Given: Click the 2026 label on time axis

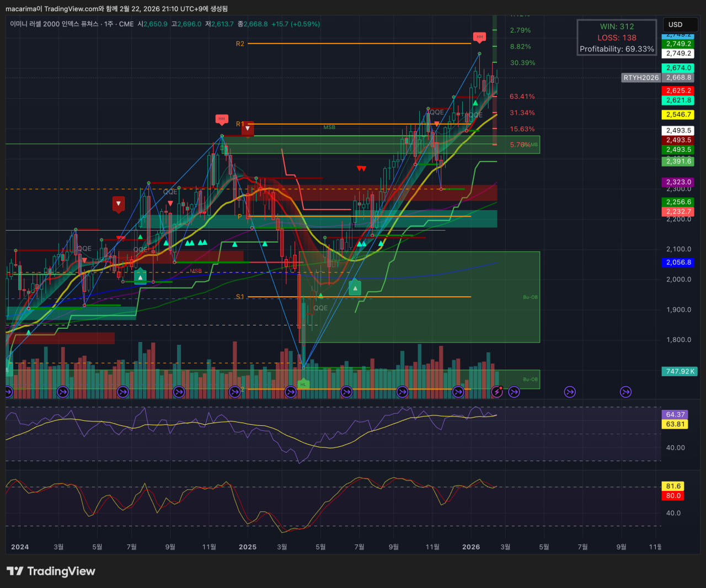Looking at the screenshot, I should point(470,547).
